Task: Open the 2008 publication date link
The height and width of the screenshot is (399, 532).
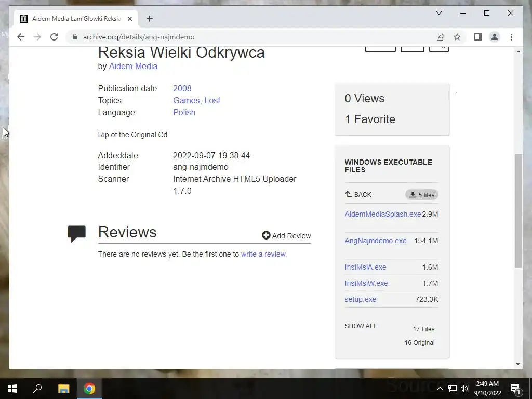Action: 182,88
